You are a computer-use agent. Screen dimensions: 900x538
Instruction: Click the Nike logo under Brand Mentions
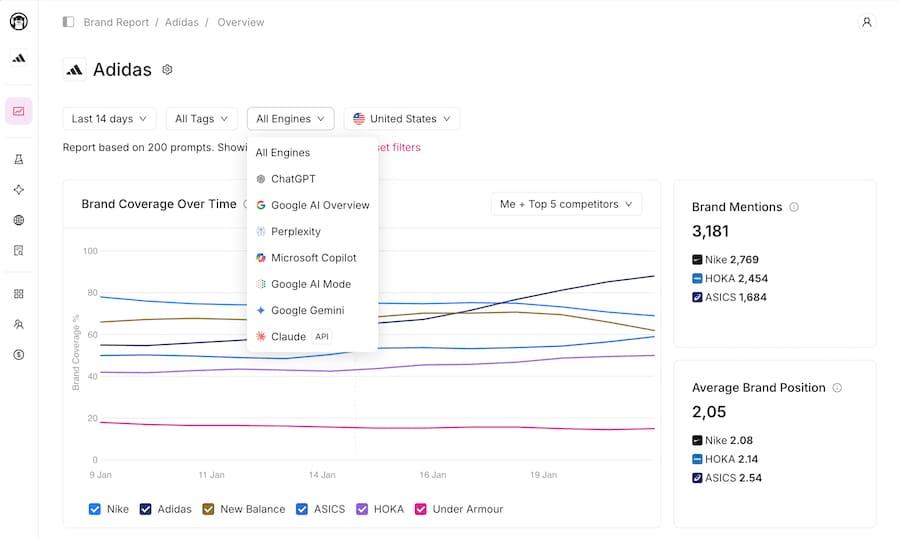click(x=697, y=260)
